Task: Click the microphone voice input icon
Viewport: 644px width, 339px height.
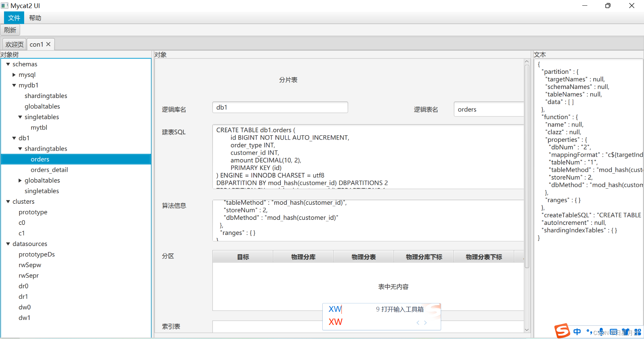Action: tap(601, 332)
